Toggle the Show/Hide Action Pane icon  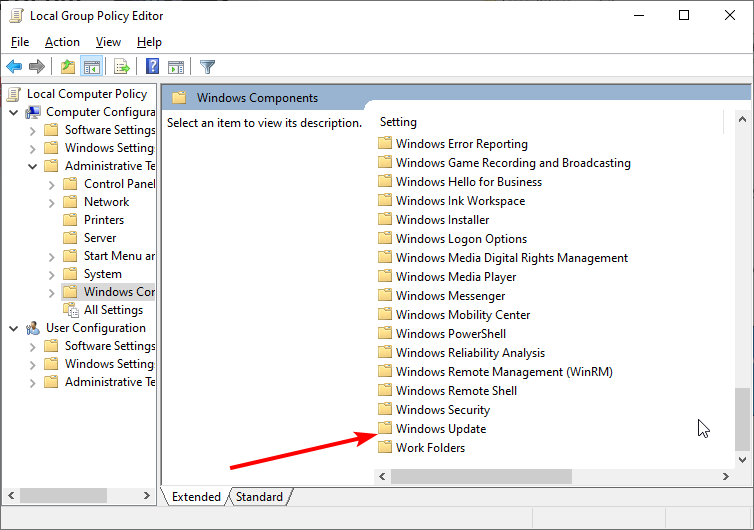coord(176,67)
